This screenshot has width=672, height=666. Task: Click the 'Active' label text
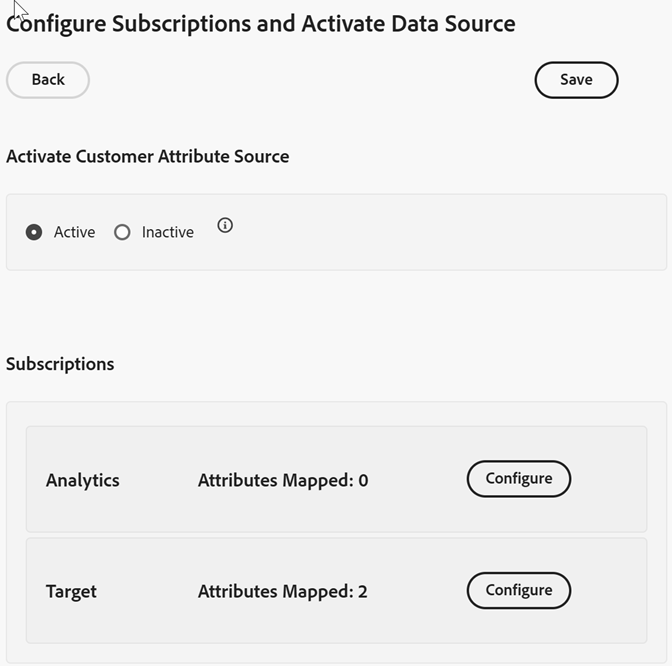pos(74,232)
